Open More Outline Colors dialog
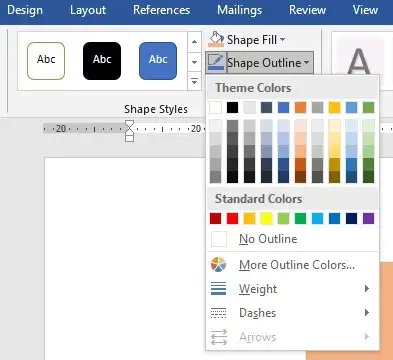Viewport: 393px width, 360px height. [293, 265]
